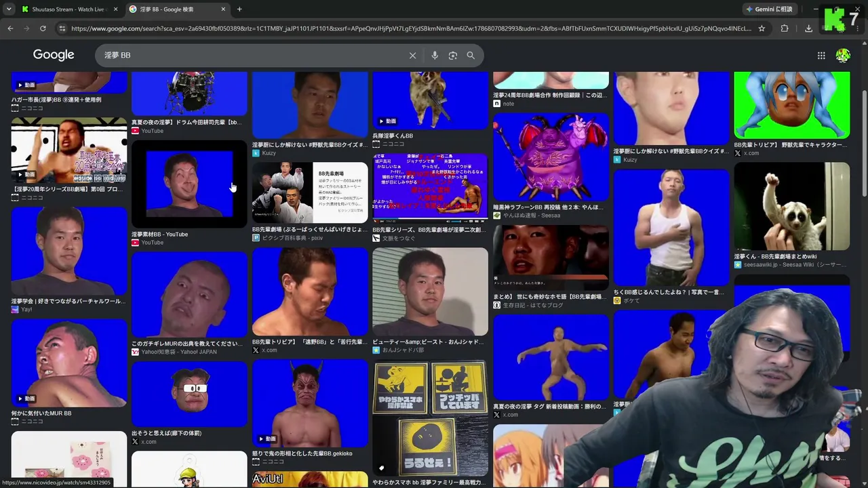Open the purple demon 暗黒神ラプソーンBB thumbnail
Viewport: 868px width, 488px height.
point(551,157)
